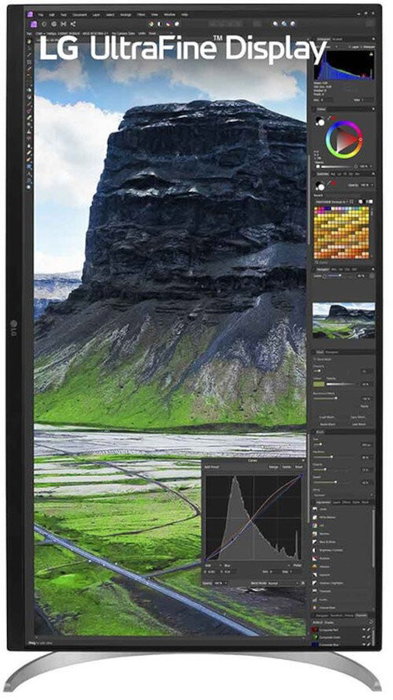Click the Shadows / Highlights adjustment icon
The image size is (393, 700).
pos(315,583)
